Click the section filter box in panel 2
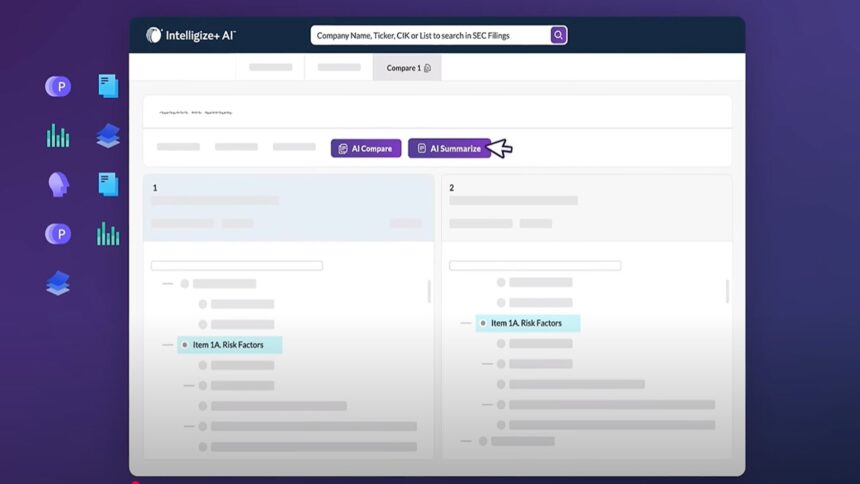The width and height of the screenshot is (860, 484). 535,266
